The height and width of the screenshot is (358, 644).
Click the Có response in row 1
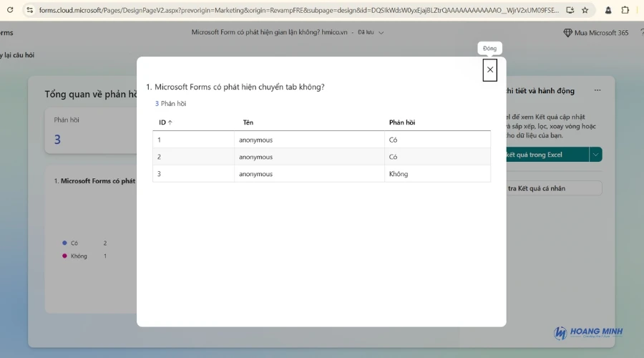(x=393, y=140)
